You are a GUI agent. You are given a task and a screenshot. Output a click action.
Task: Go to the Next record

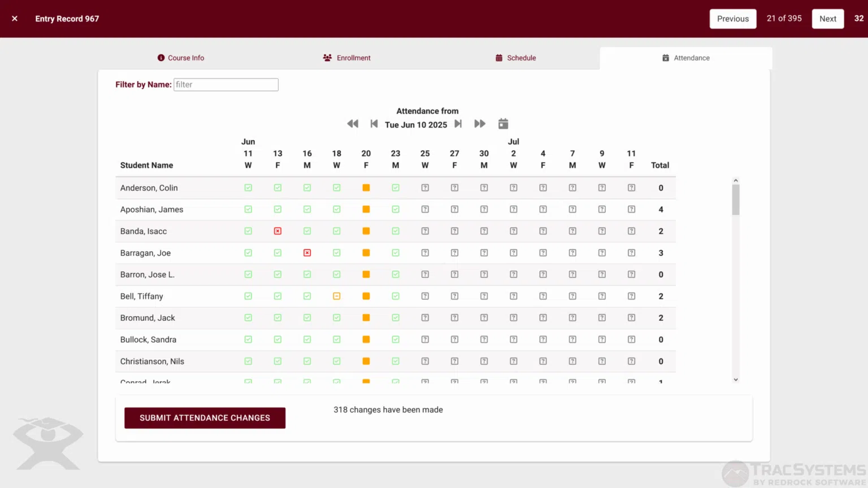pos(827,19)
